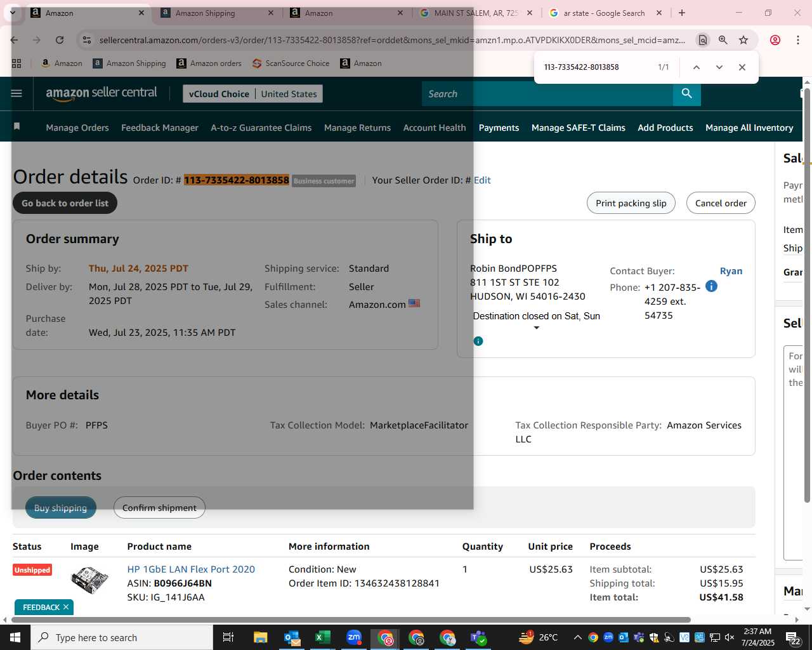Open the Chrome profile icon

775,40
